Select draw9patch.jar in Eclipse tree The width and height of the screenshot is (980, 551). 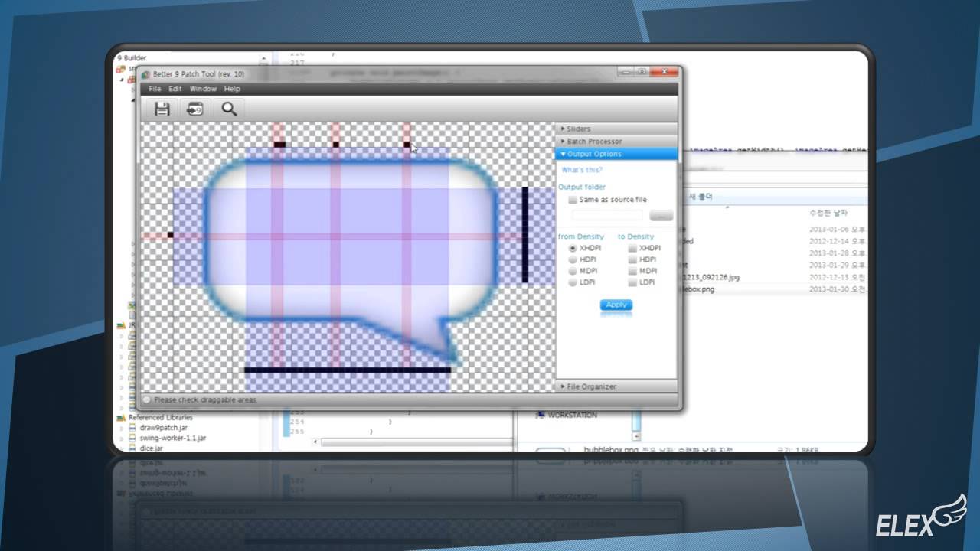[163, 427]
